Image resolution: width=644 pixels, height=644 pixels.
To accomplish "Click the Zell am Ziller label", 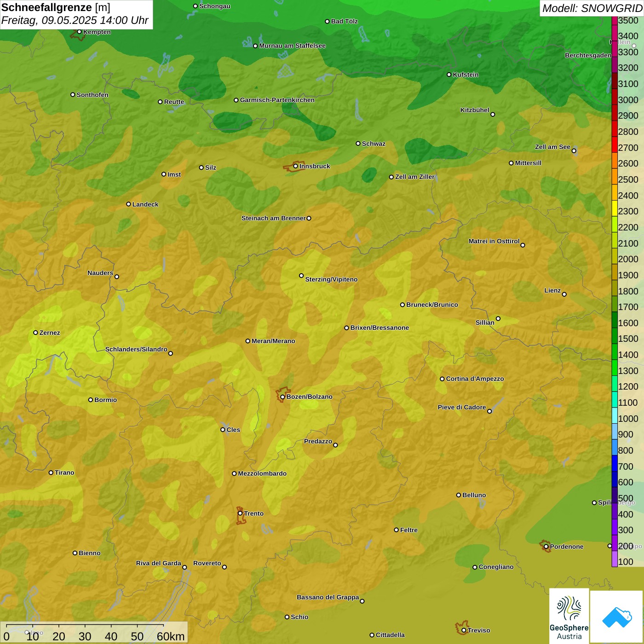I will tap(414, 177).
